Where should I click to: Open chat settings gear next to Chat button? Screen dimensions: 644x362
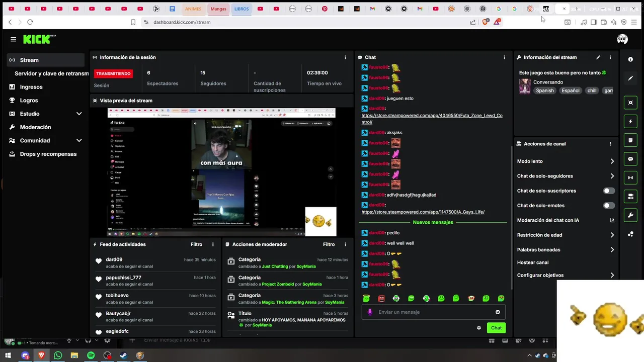479,328
